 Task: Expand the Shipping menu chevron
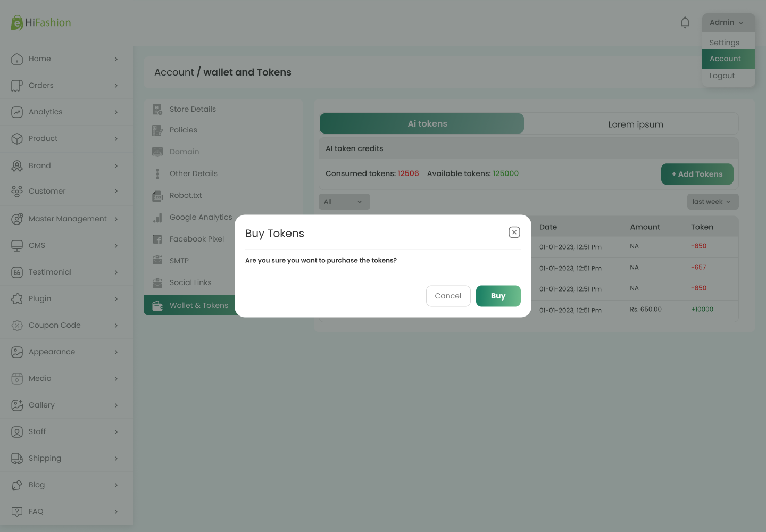point(116,459)
